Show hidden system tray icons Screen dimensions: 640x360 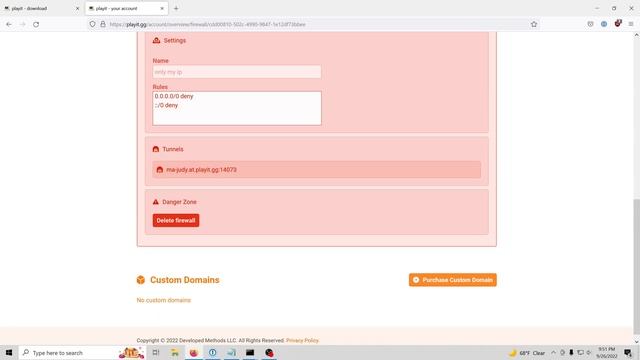click(553, 353)
